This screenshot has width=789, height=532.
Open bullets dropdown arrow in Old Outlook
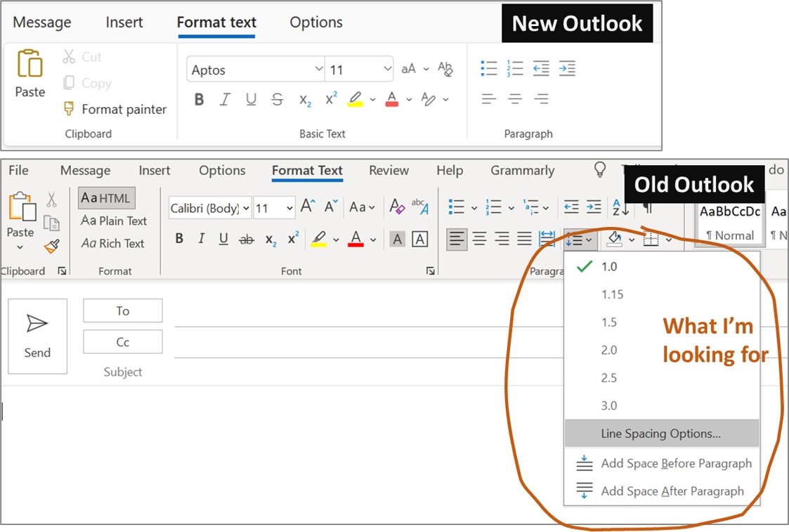pos(474,207)
